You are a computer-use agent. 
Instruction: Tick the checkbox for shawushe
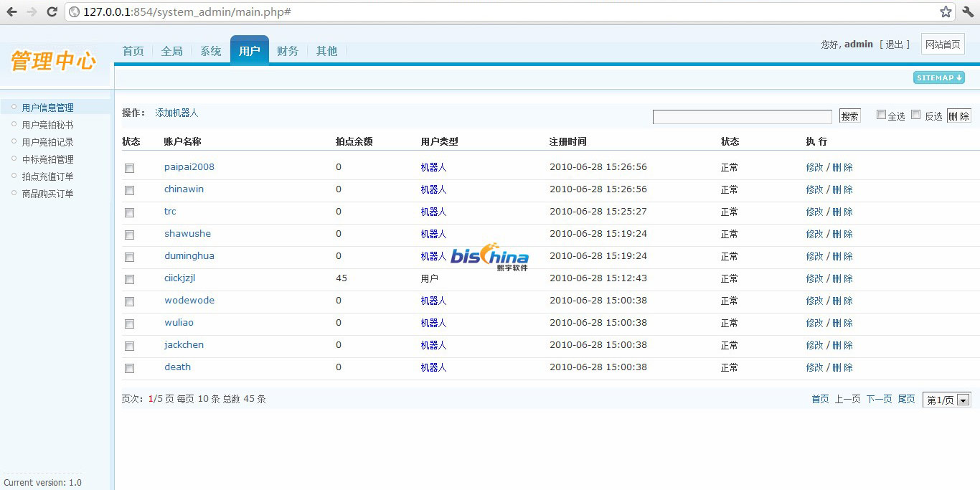[129, 235]
